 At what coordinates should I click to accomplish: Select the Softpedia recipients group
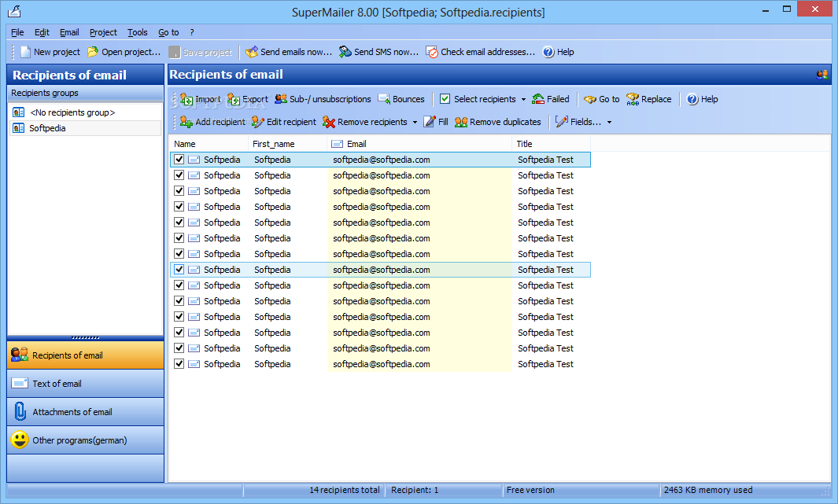(86, 128)
